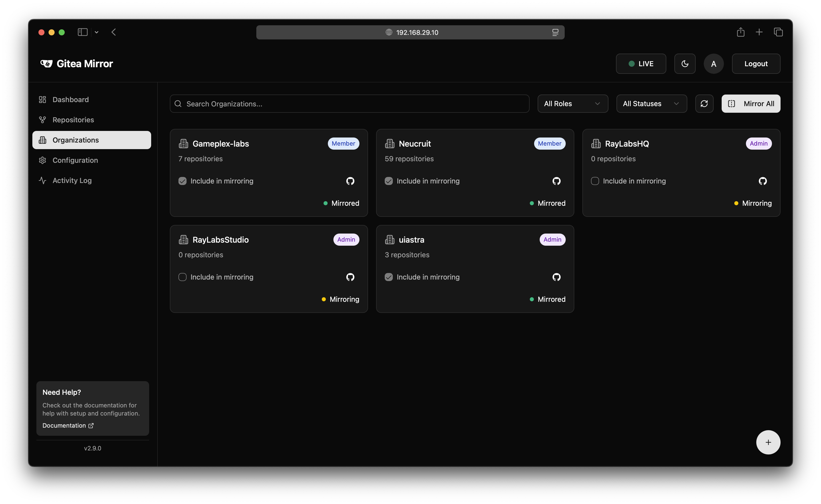
Task: Click the floating plus add button
Action: click(x=768, y=442)
